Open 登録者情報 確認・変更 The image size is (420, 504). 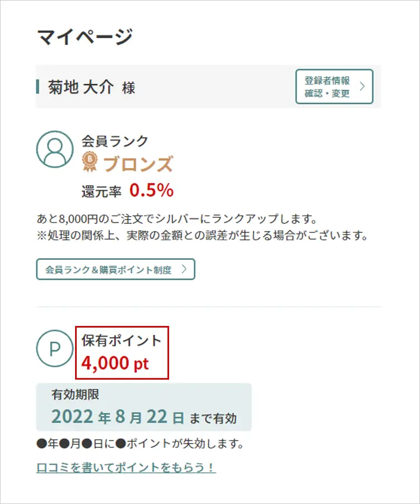(x=334, y=87)
